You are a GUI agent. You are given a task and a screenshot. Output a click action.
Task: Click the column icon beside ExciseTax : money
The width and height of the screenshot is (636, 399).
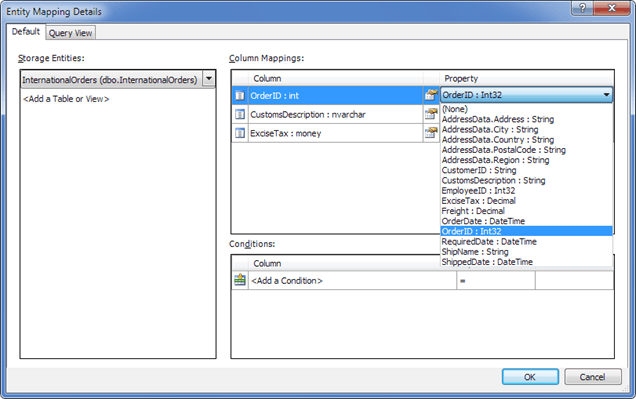pyautogui.click(x=240, y=133)
